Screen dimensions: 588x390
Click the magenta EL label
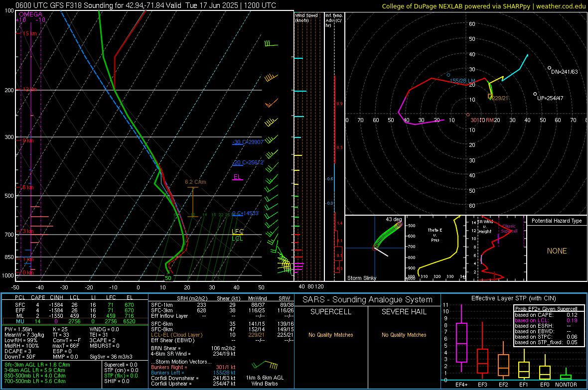(x=237, y=177)
